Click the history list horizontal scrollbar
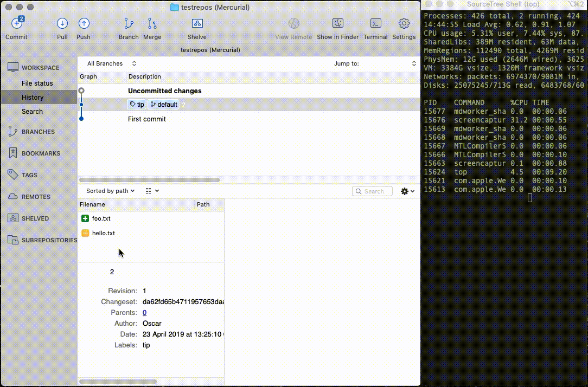 tap(149, 180)
